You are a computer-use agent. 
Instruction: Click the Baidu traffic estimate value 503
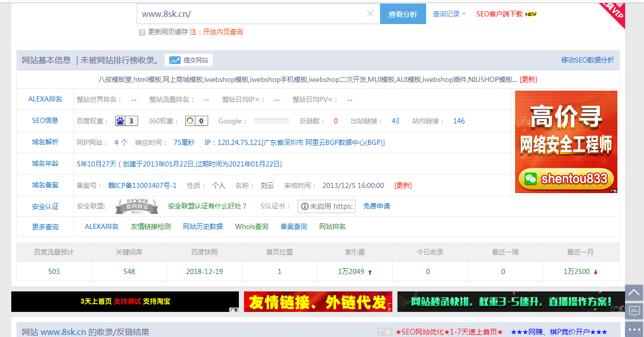(54, 271)
